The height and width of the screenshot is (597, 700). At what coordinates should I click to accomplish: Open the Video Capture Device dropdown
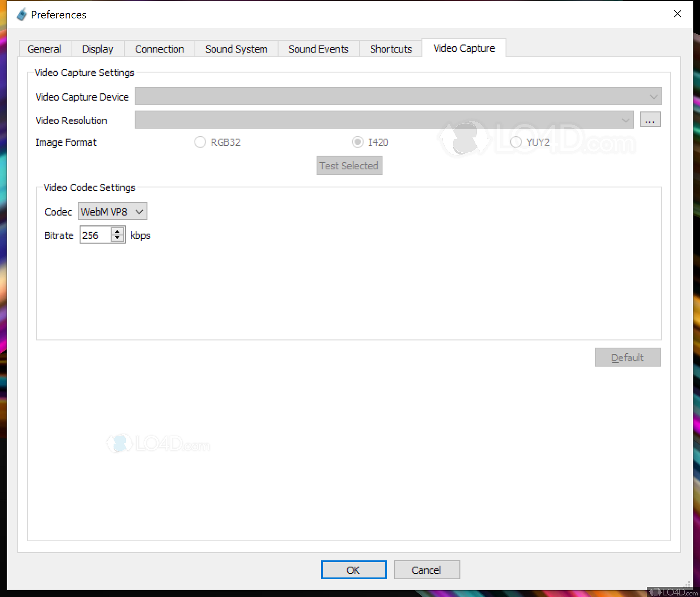398,97
